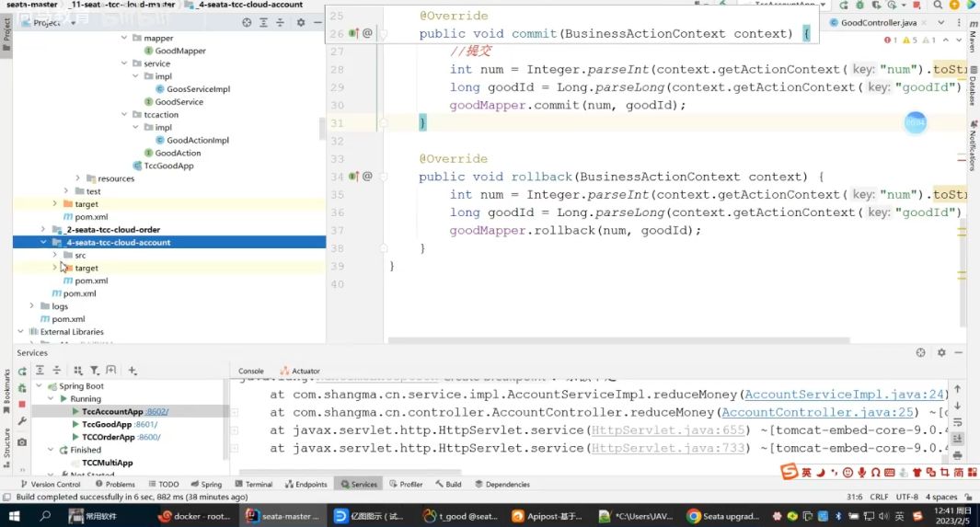Screen dimensions: 980x527
Task: Click the red stop service icon
Action: click(22, 404)
